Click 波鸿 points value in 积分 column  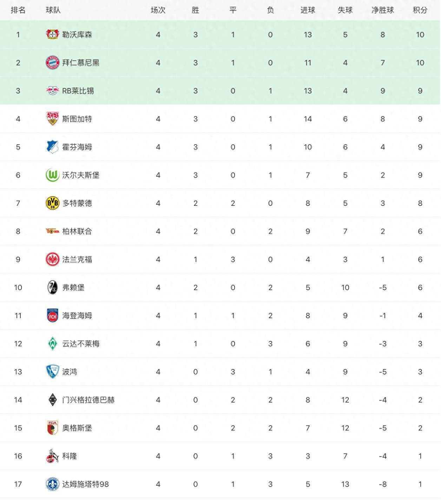point(420,372)
